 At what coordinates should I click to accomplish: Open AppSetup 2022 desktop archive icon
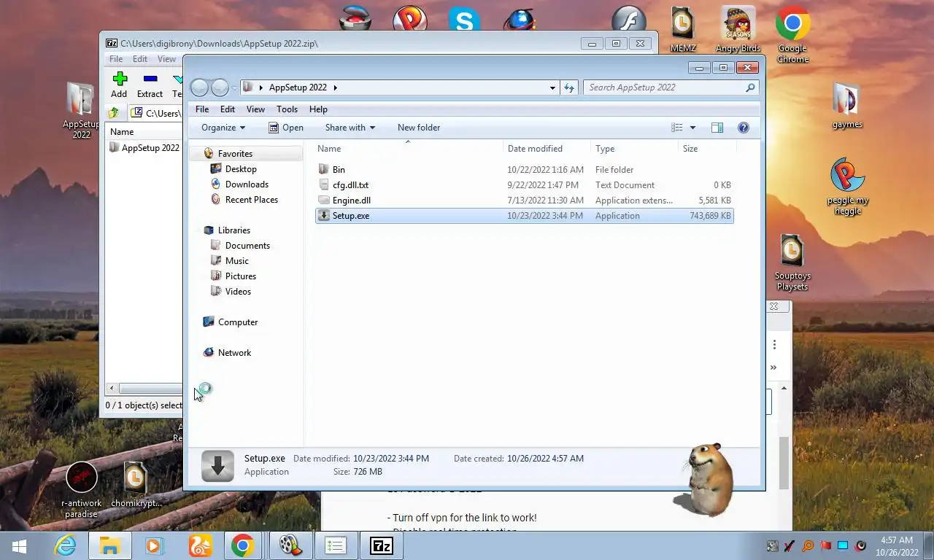pyautogui.click(x=80, y=109)
